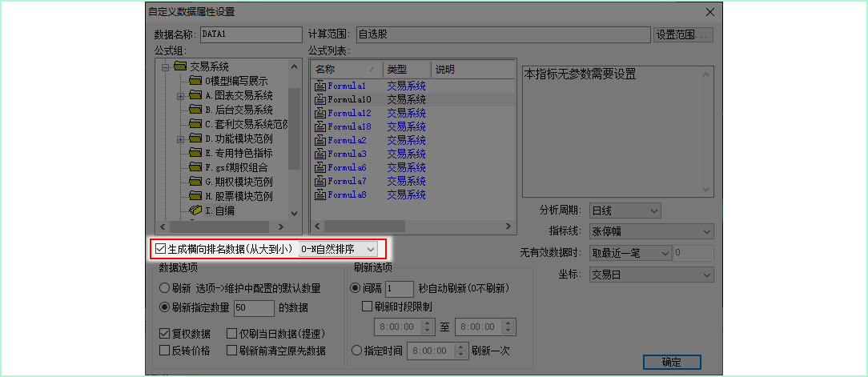Enable 刷新时段限制 checkbox
Viewport: 868px width, 377px height.
[367, 306]
